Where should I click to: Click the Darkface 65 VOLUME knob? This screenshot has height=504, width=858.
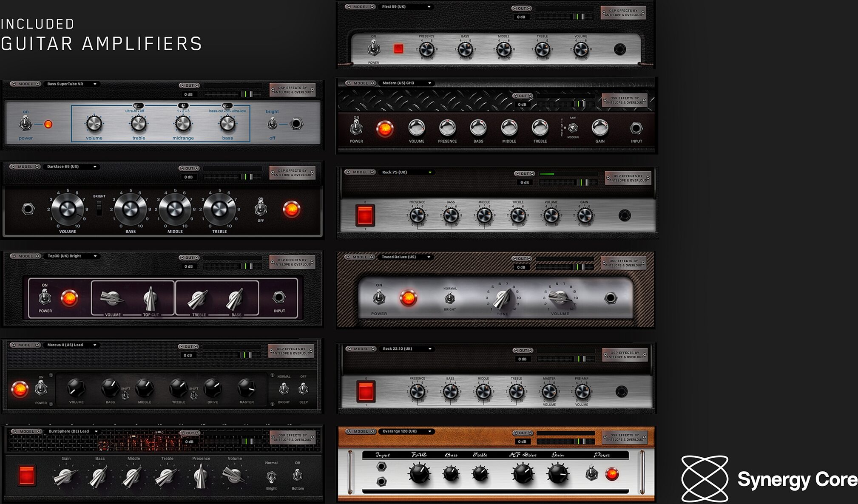point(67,209)
